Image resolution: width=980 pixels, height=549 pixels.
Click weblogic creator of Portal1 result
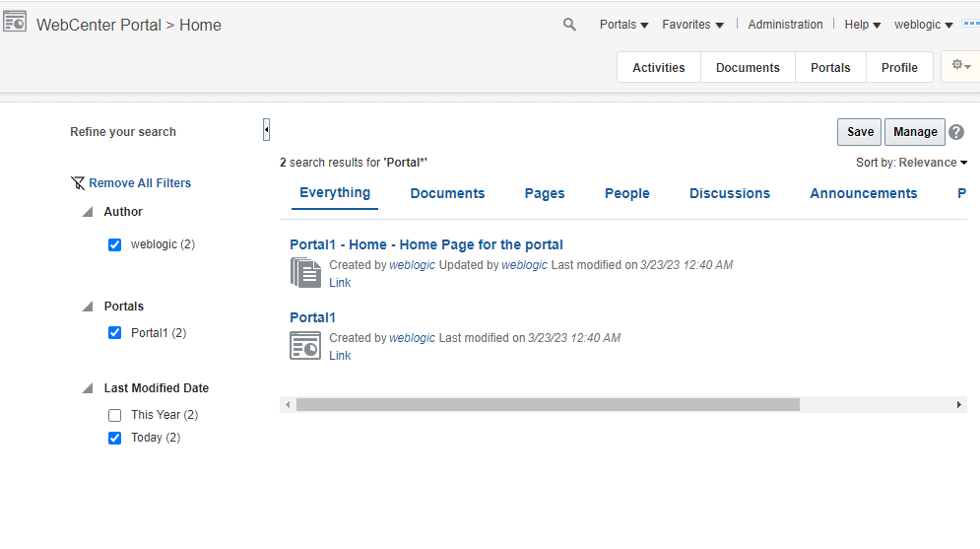pos(412,338)
